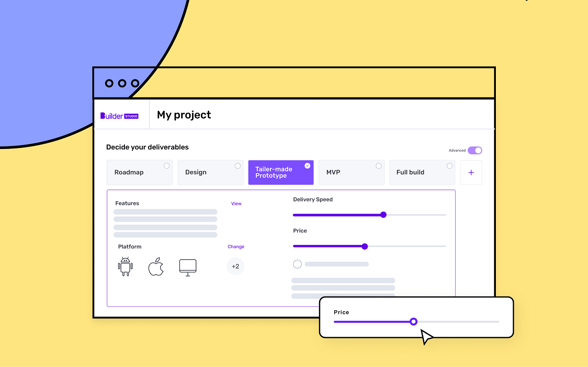Click the Price slider handle in the popup

tap(414, 321)
